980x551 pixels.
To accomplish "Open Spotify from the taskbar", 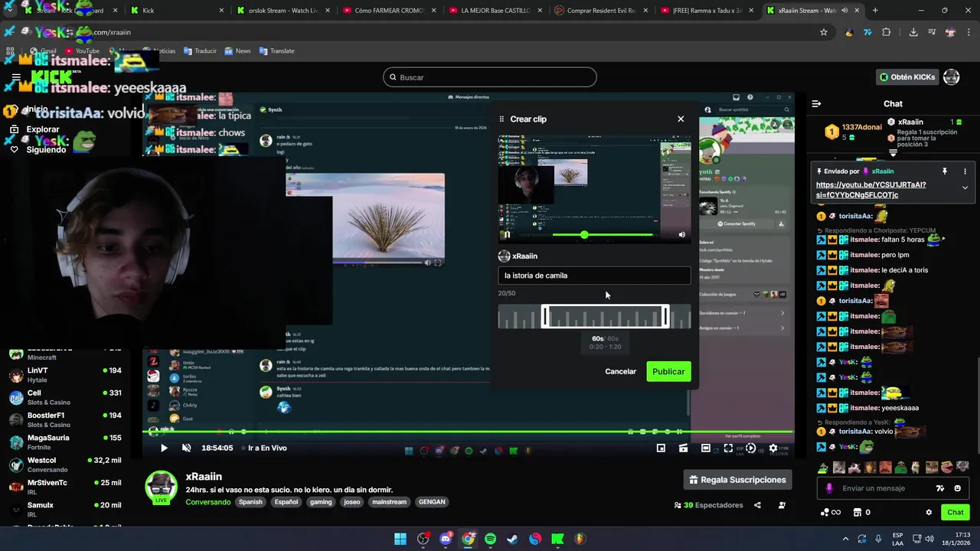I will tap(490, 539).
